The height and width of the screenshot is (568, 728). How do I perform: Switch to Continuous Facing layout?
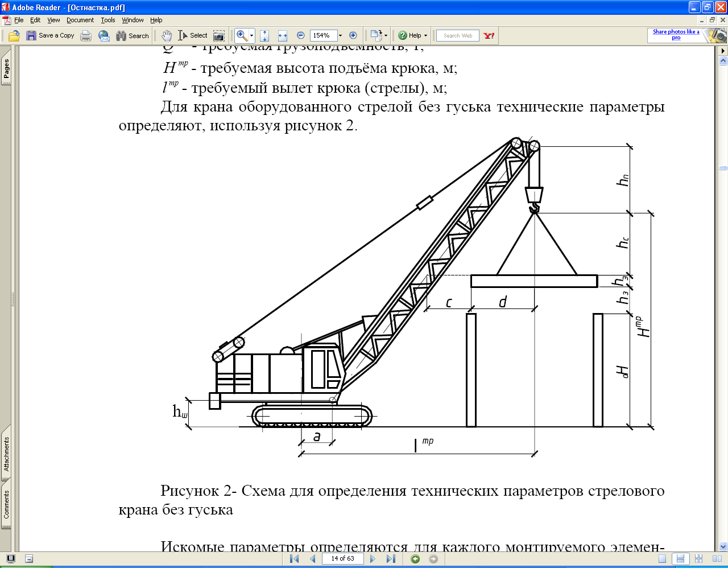tap(699, 559)
